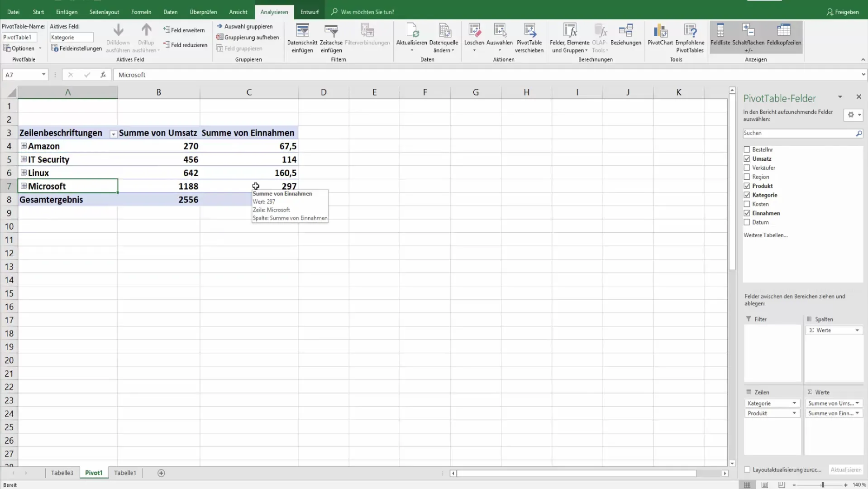
Task: Enable Layoutaktualisierung zurückstellen checkbox
Action: pos(747,470)
